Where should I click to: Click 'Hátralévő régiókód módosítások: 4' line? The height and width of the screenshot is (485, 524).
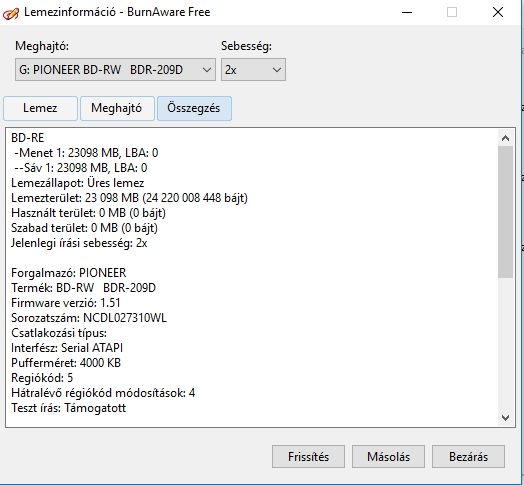pos(103,393)
